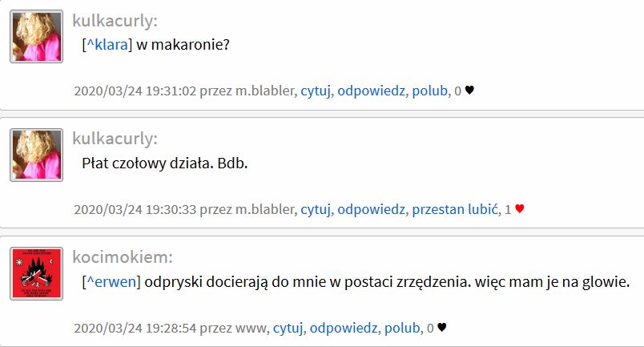The width and height of the screenshot is (644, 347).
Task: Like kocimokiem's post with 'polub'
Action: 402,328
